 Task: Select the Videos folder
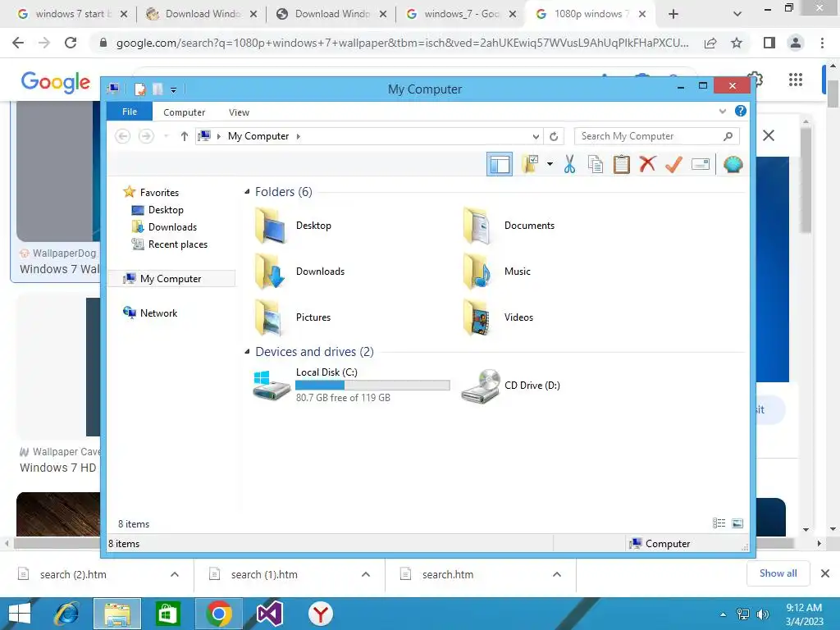pyautogui.click(x=498, y=317)
